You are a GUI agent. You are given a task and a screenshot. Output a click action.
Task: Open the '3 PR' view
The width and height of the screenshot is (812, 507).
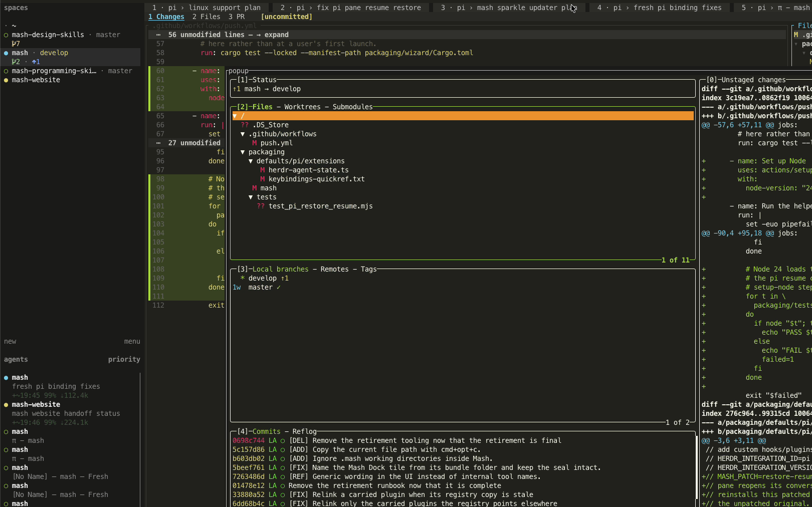coord(237,17)
